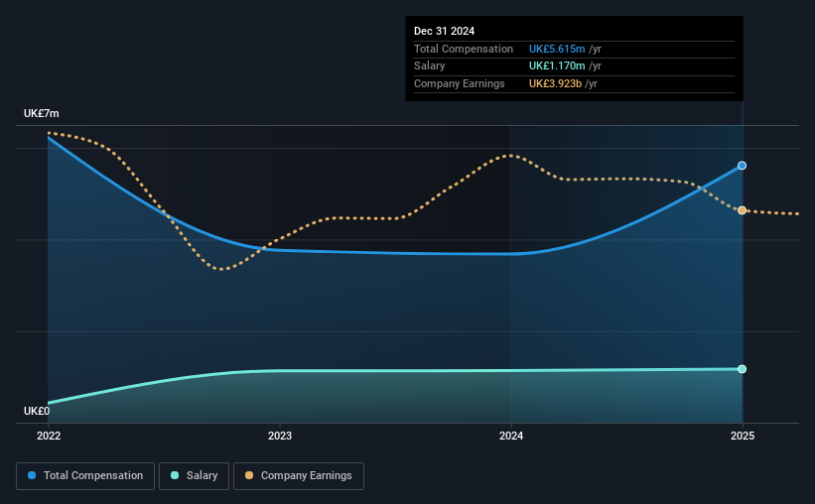Screen dimensions: 815x504
Task: Click the 2024 x-axis label
Action: click(x=511, y=436)
